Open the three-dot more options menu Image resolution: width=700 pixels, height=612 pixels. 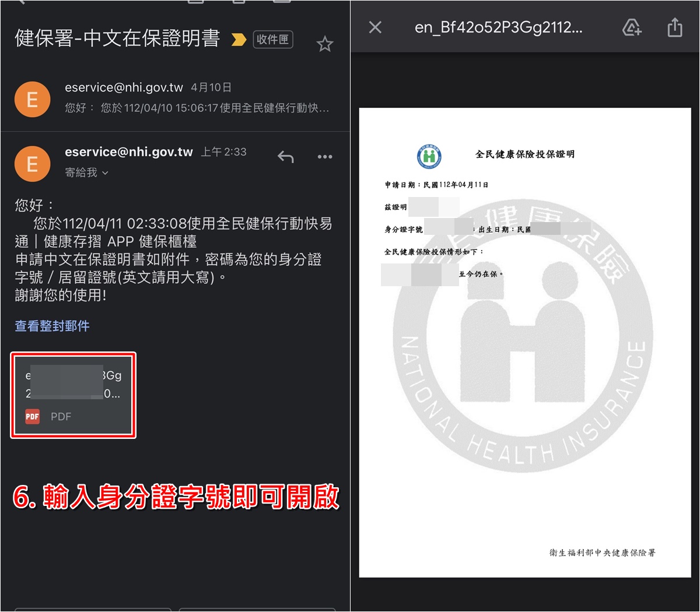[x=325, y=156]
